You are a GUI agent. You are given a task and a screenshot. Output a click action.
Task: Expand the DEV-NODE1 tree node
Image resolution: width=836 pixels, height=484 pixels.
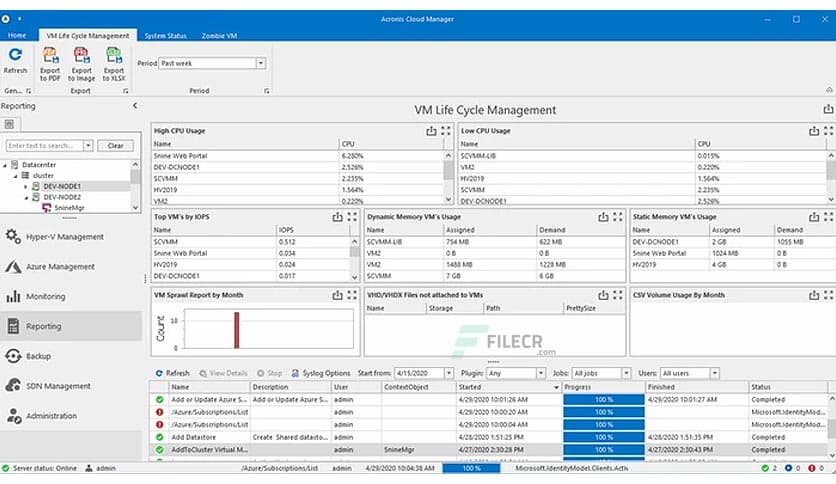pyautogui.click(x=25, y=187)
